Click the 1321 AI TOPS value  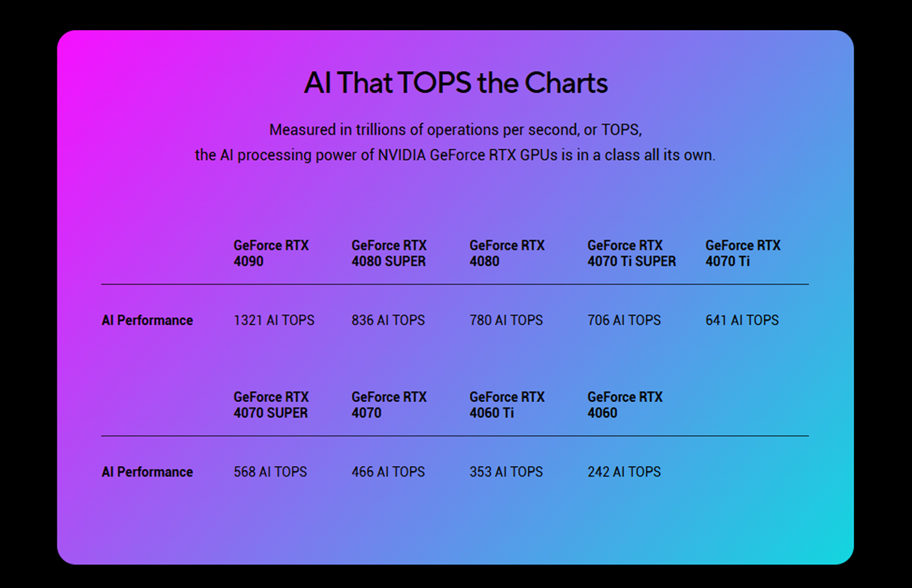tap(274, 320)
